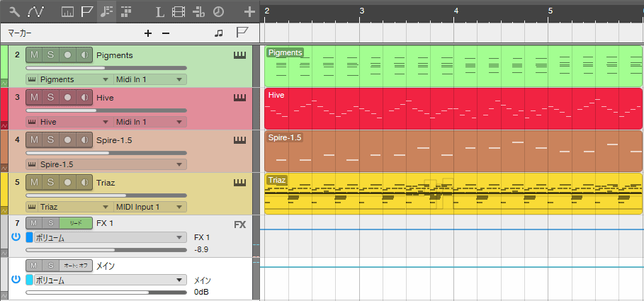
Task: Select the yellow Triaz MIDI clip
Action: (x=453, y=193)
